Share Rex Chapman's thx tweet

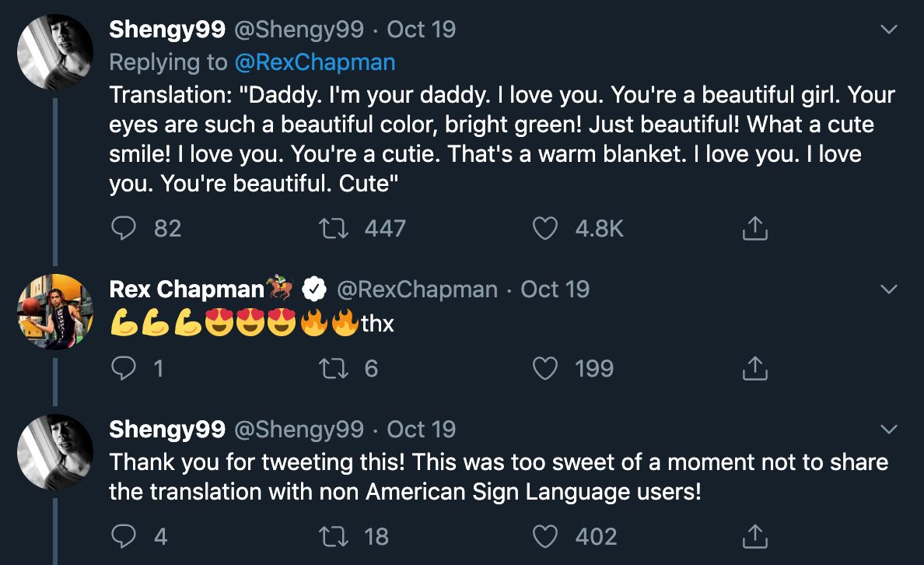(754, 368)
